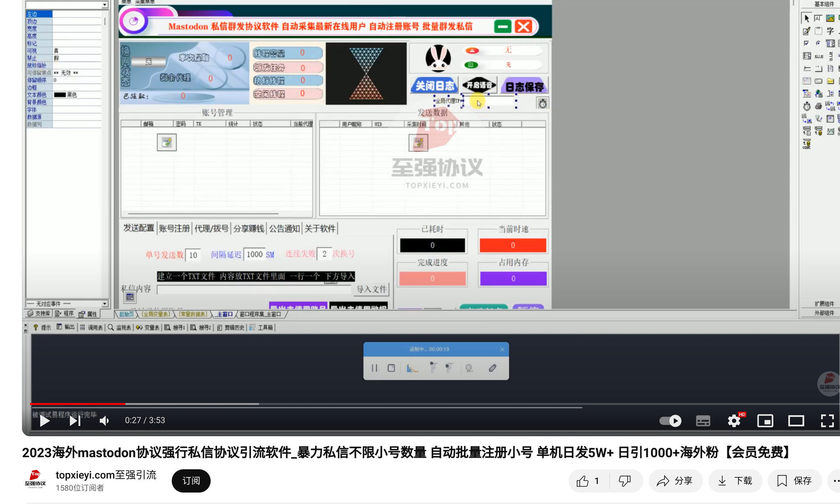Click the 间隔延迟 1000 input field
This screenshot has height=504, width=840.
(254, 254)
